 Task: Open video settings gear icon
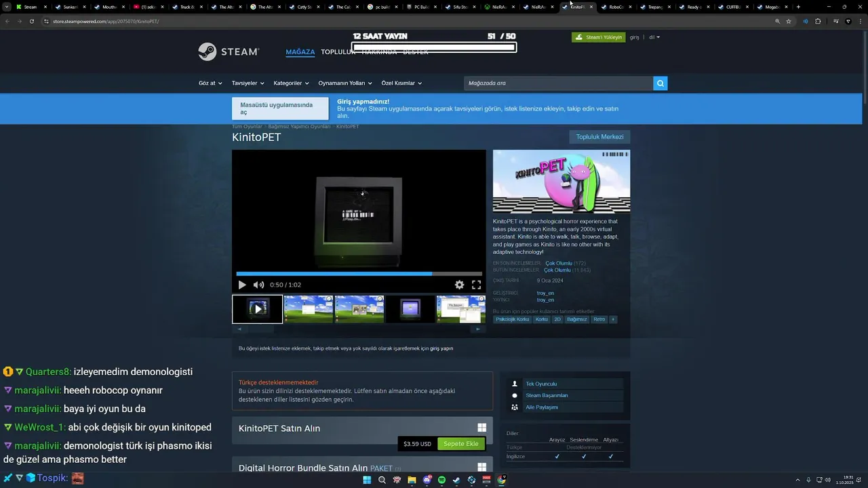[459, 285]
